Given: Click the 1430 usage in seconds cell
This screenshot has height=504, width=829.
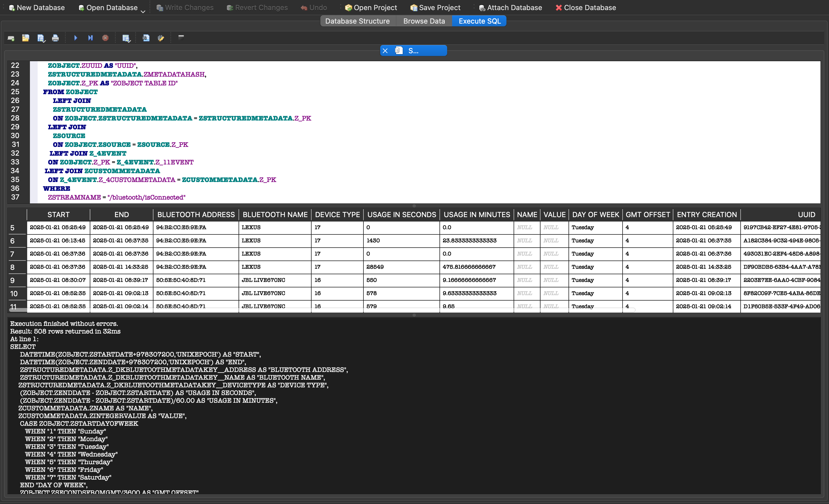Looking at the screenshot, I should pyautogui.click(x=401, y=241).
